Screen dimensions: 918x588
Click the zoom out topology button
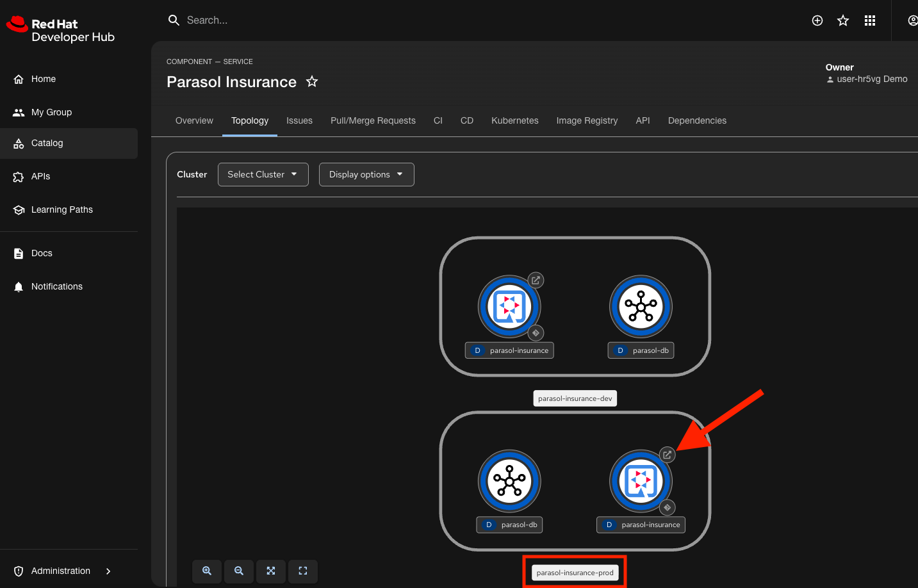239,571
